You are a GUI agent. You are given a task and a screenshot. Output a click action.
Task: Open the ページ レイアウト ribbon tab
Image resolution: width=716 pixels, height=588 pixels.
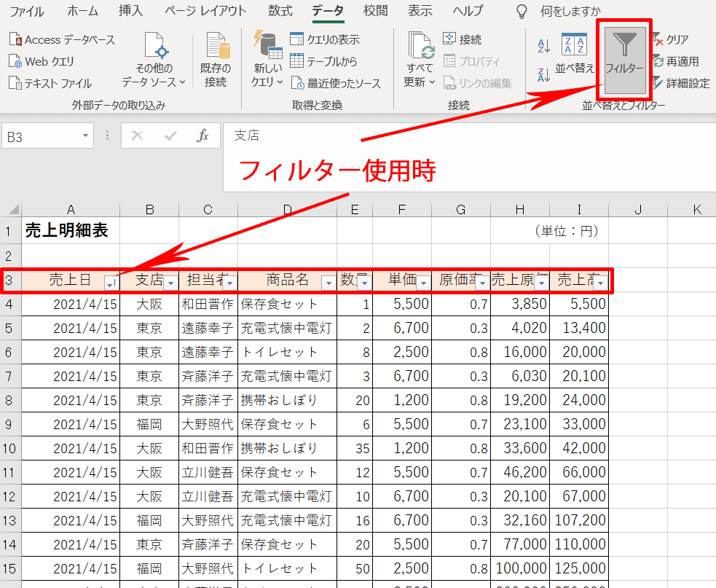pyautogui.click(x=205, y=11)
